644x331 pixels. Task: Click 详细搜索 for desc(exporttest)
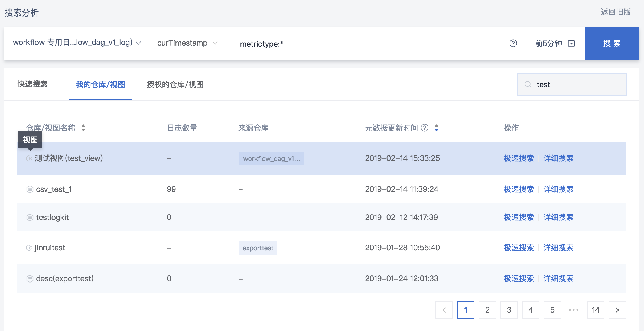point(558,279)
